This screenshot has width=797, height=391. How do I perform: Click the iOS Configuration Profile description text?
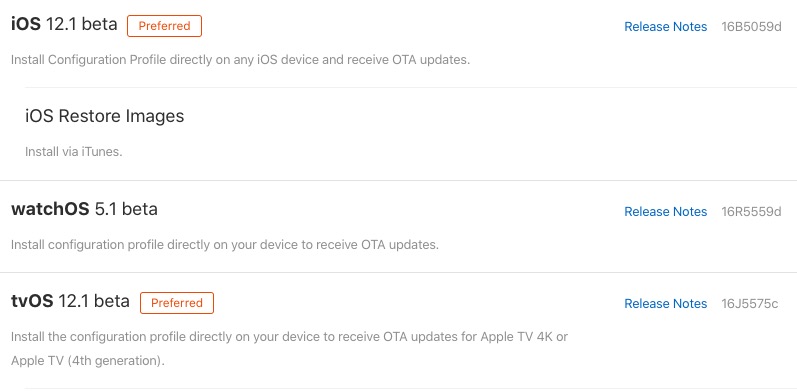(x=240, y=60)
